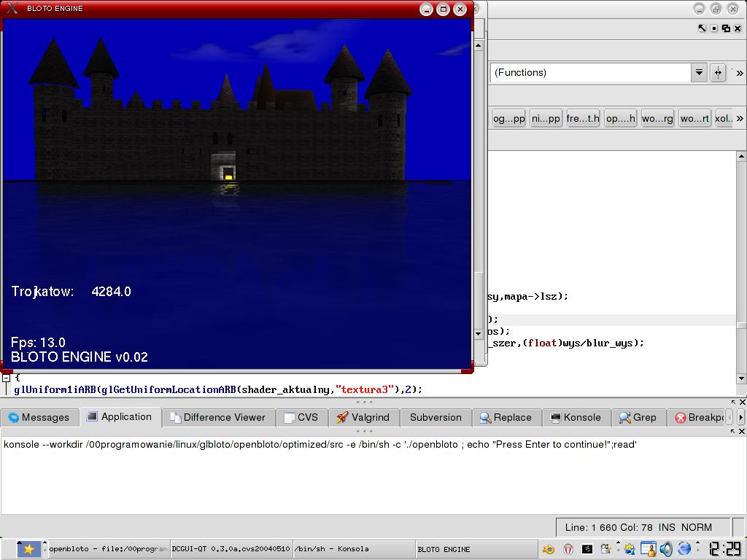Select the wo...rg file tab
Screen dimensions: 747x560
click(657, 119)
